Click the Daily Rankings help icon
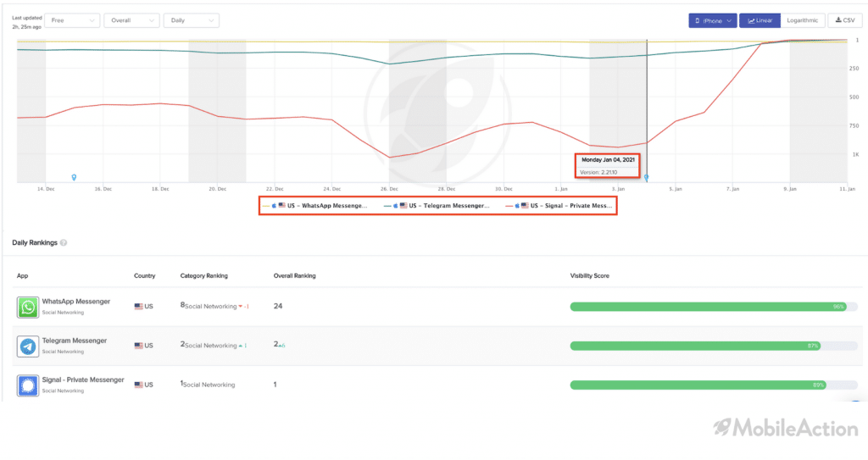The width and height of the screenshot is (868, 460). pos(64,242)
